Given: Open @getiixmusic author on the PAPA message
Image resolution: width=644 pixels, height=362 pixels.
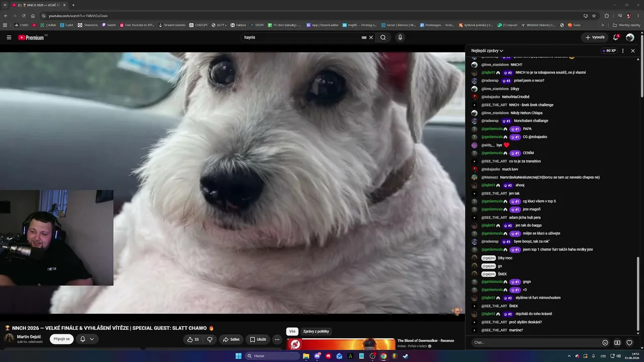Looking at the screenshot, I should click(492, 129).
